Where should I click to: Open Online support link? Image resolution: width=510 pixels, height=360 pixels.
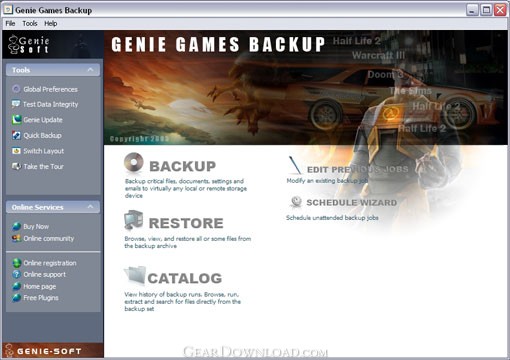44,274
